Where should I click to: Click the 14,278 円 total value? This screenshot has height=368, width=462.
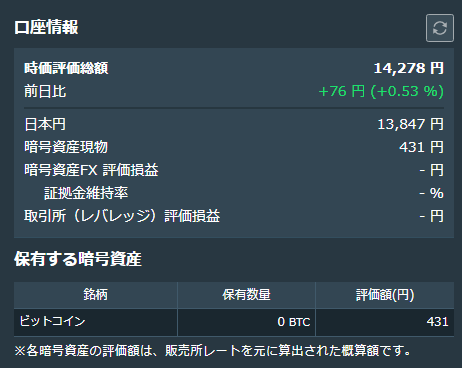click(409, 68)
